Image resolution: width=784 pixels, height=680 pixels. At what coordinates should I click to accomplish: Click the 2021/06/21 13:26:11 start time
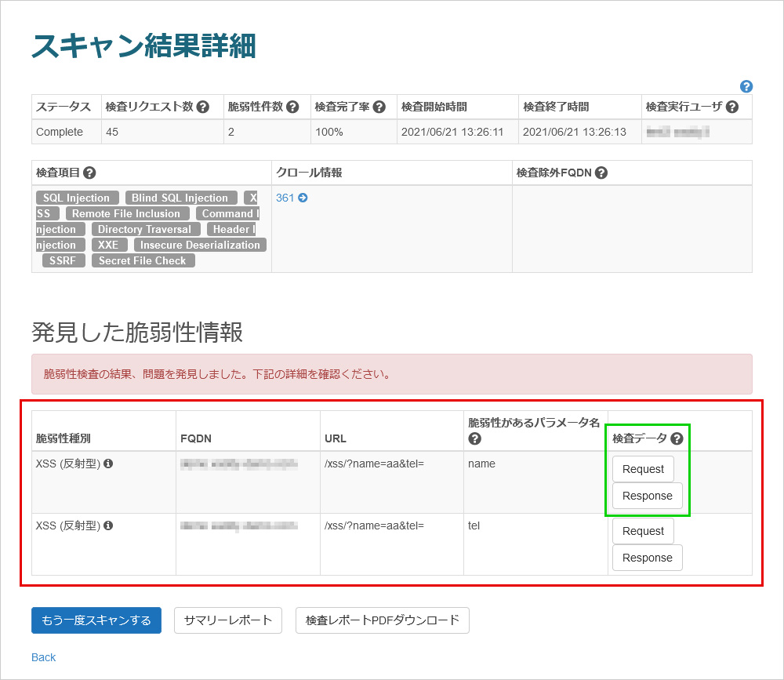452,132
